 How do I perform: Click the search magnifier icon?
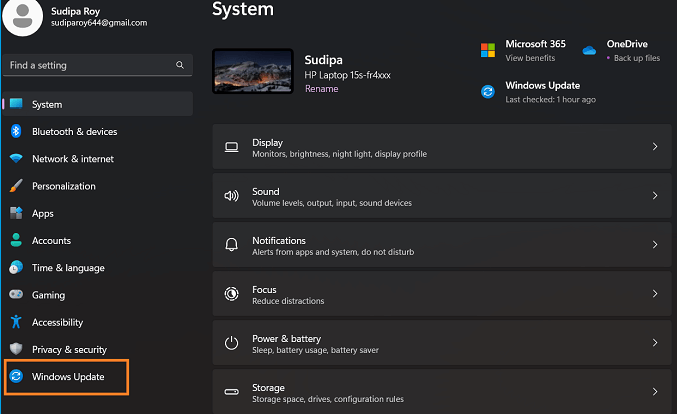(180, 65)
